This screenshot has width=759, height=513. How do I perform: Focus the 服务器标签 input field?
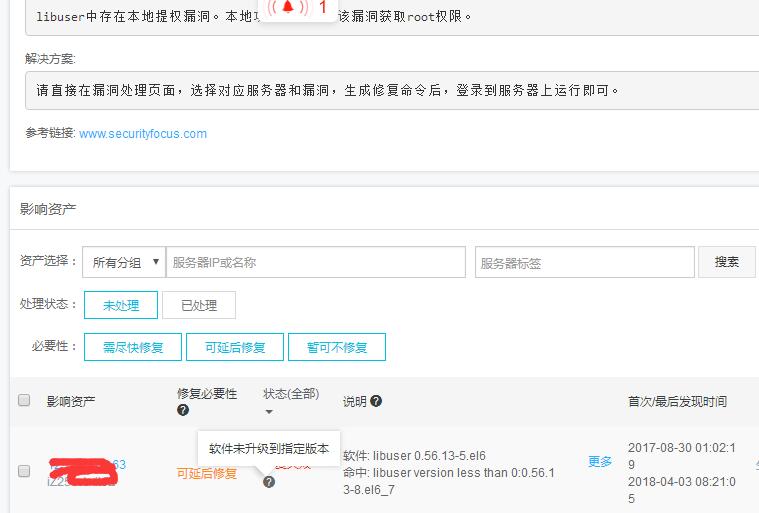click(x=584, y=262)
